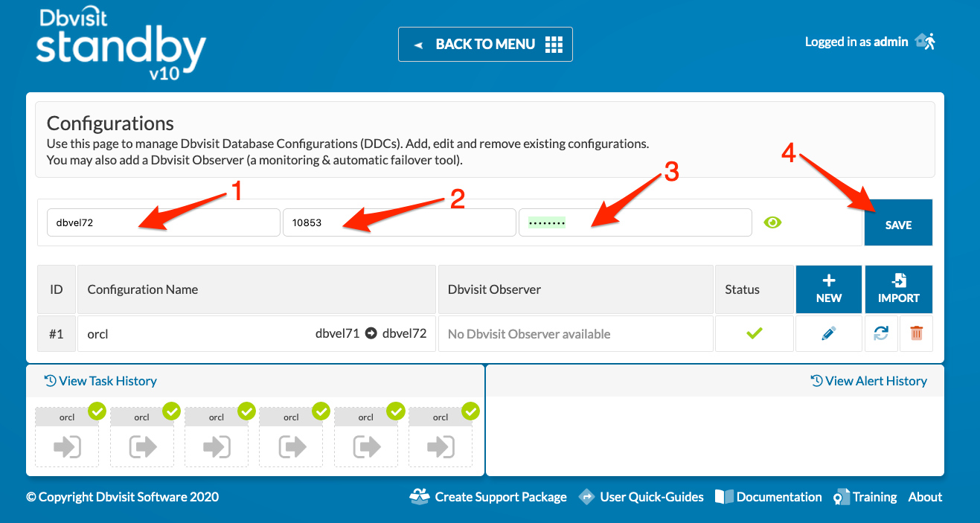This screenshot has height=523, width=980.
Task: Click the Configurations page heading
Action: tap(110, 123)
